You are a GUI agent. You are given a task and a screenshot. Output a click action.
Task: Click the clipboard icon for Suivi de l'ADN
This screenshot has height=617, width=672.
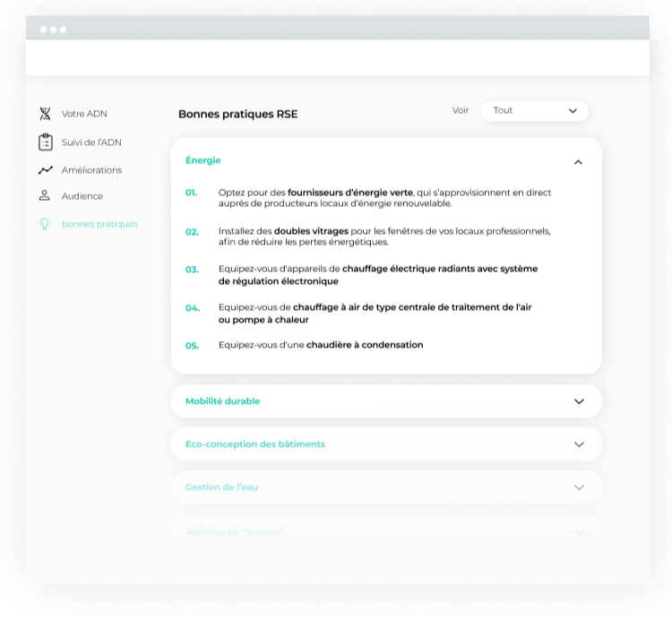(x=45, y=141)
